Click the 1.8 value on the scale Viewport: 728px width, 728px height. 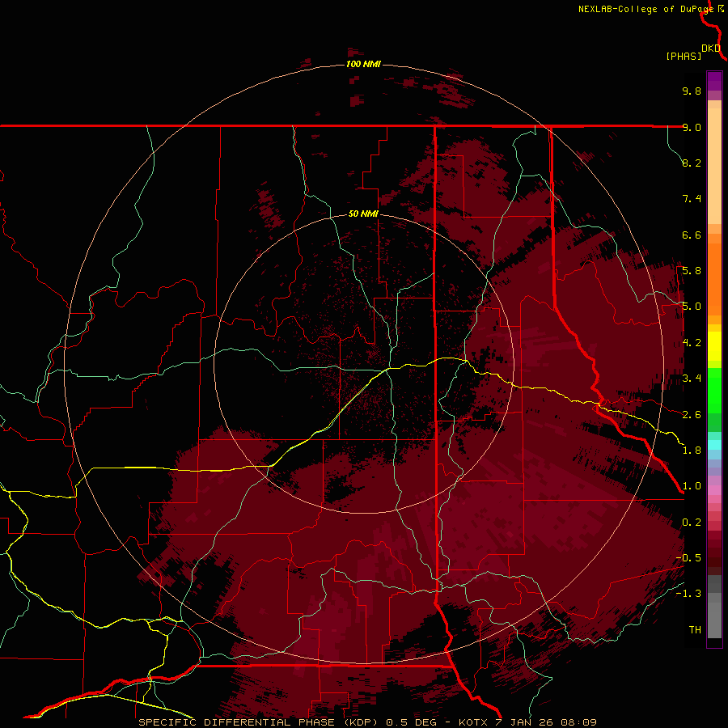point(692,451)
